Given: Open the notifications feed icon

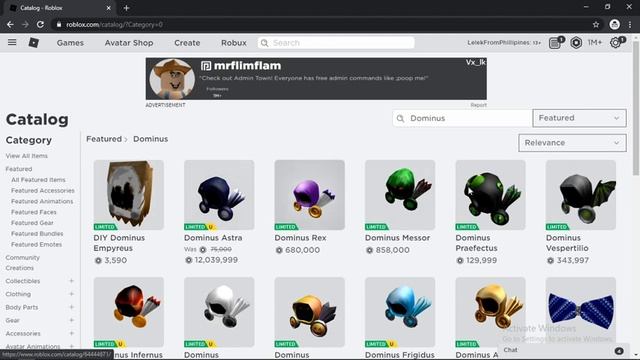Looking at the screenshot, I should tap(555, 43).
